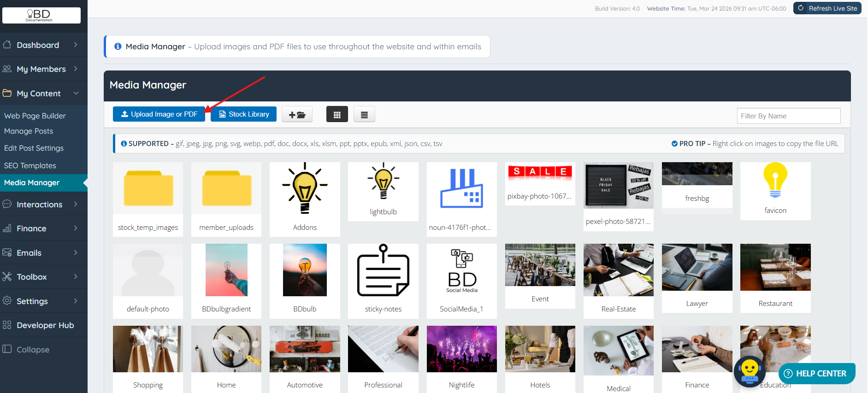Click Refresh Live Site button
Screen dimensions: 868x393
point(827,8)
